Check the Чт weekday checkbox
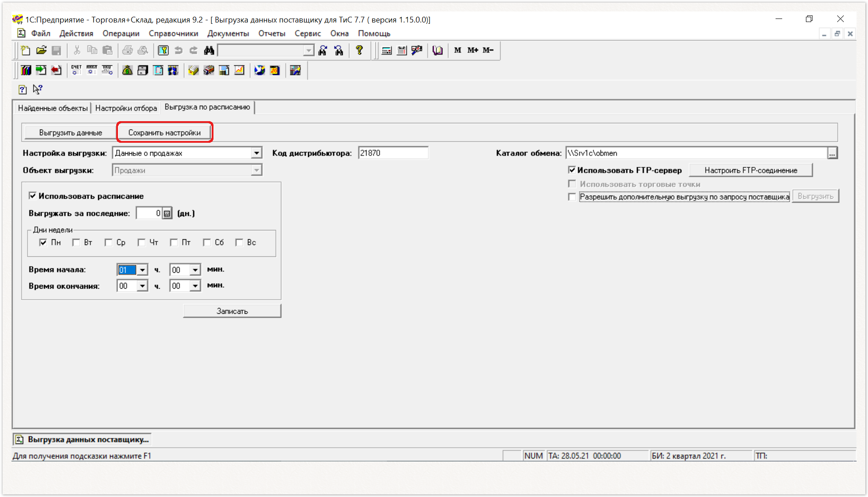This screenshot has height=497, width=868. click(141, 242)
